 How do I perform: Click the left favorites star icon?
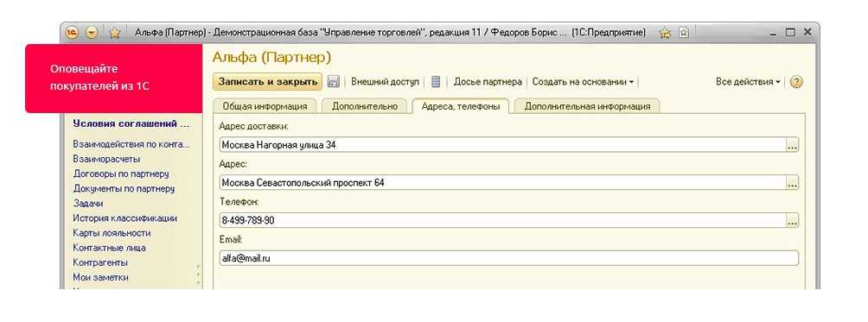point(115,33)
